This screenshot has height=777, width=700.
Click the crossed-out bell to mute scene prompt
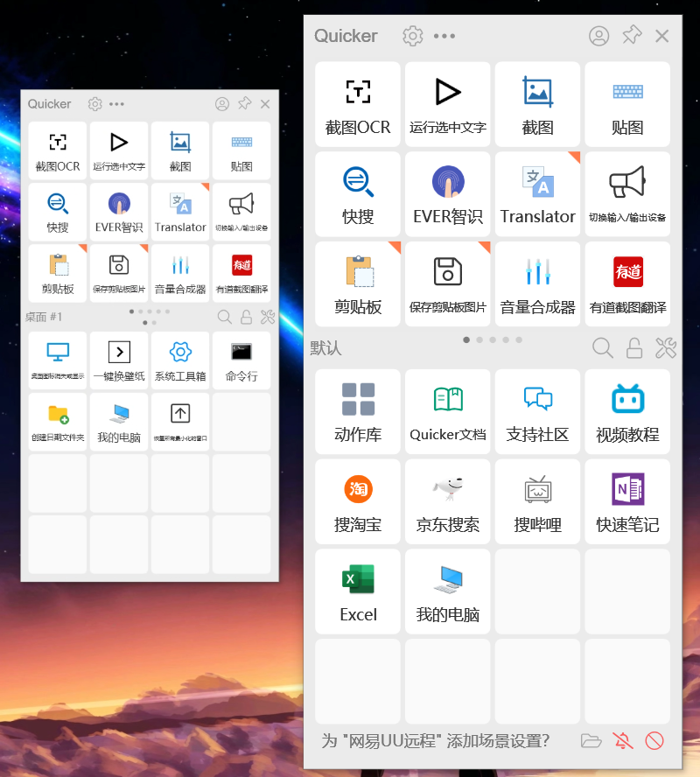point(623,741)
